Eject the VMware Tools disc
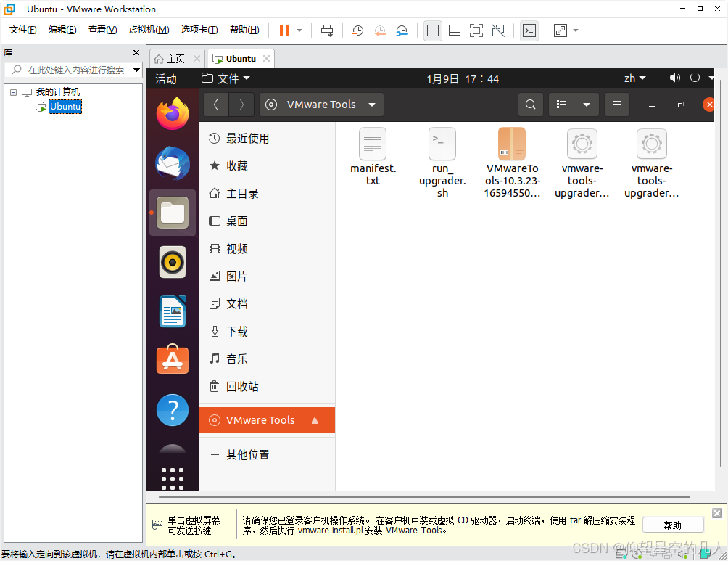Image resolution: width=728 pixels, height=561 pixels. pyautogui.click(x=315, y=421)
